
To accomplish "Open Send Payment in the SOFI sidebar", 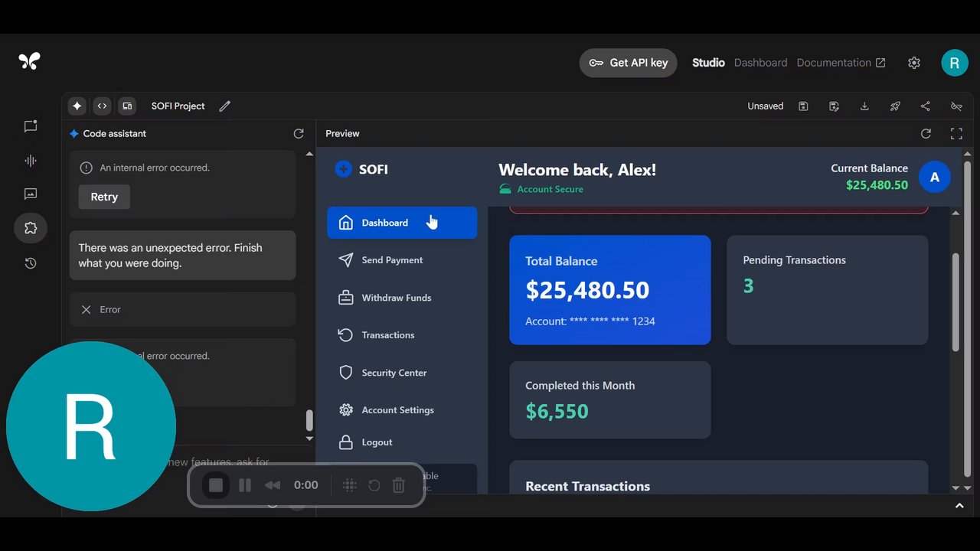I will pyautogui.click(x=402, y=260).
